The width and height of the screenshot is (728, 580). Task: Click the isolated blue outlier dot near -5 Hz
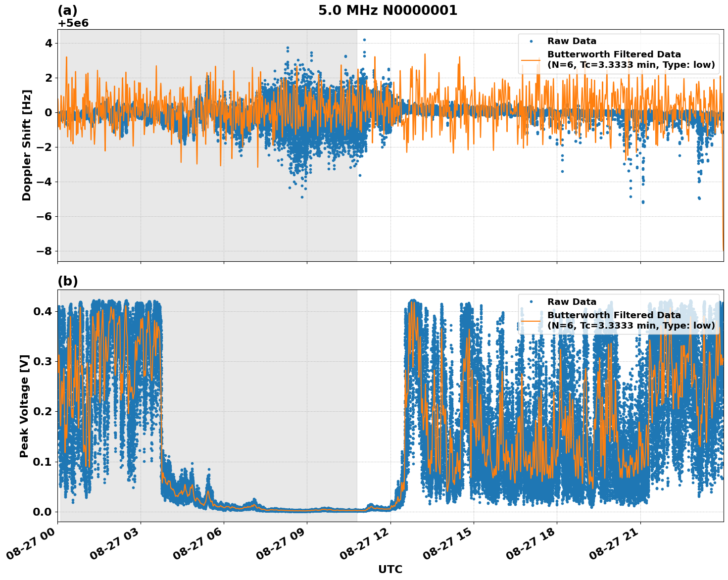pyautogui.click(x=302, y=196)
